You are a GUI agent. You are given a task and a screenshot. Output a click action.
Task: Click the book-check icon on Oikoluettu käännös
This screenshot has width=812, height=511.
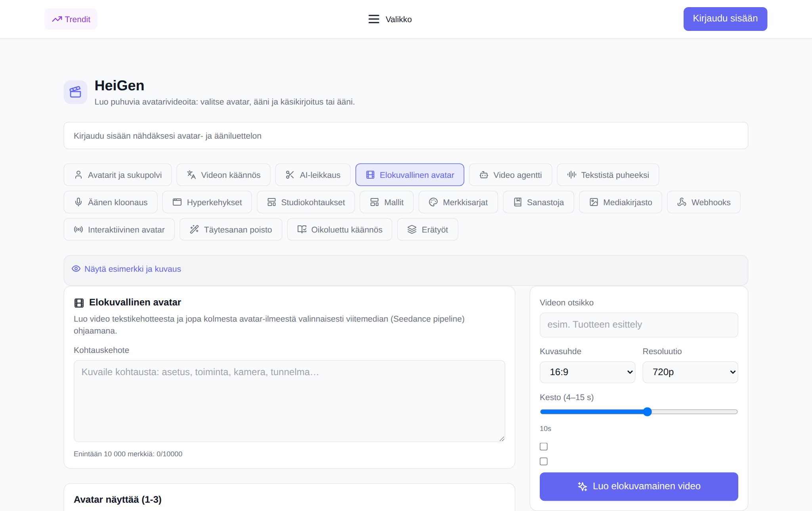click(x=302, y=229)
